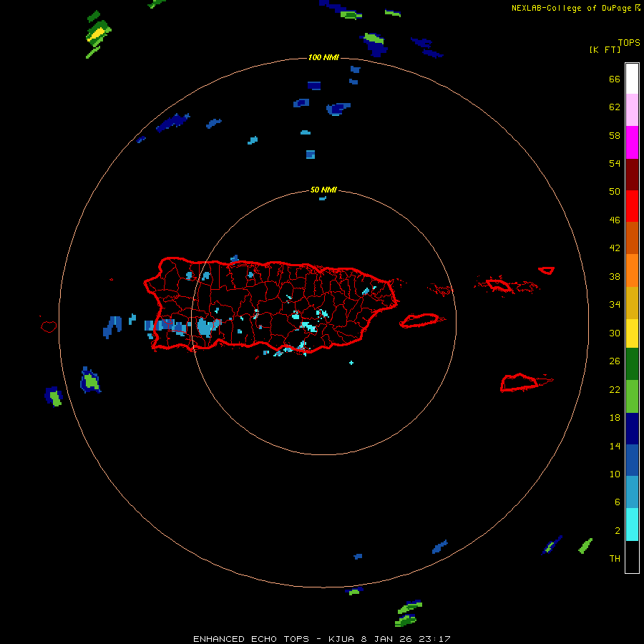This screenshot has width=644, height=644.
Task: Click the 26 legend value
Action: pos(615,361)
